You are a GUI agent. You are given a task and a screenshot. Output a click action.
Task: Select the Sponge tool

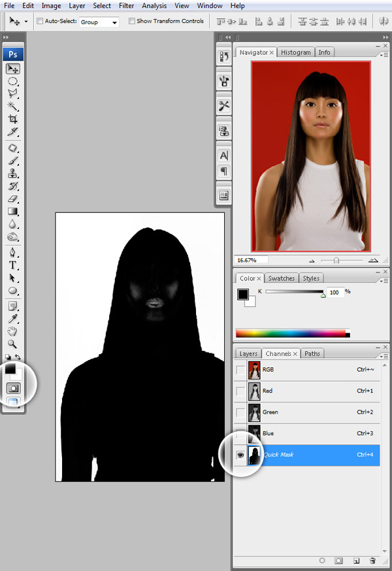pyautogui.click(x=13, y=237)
